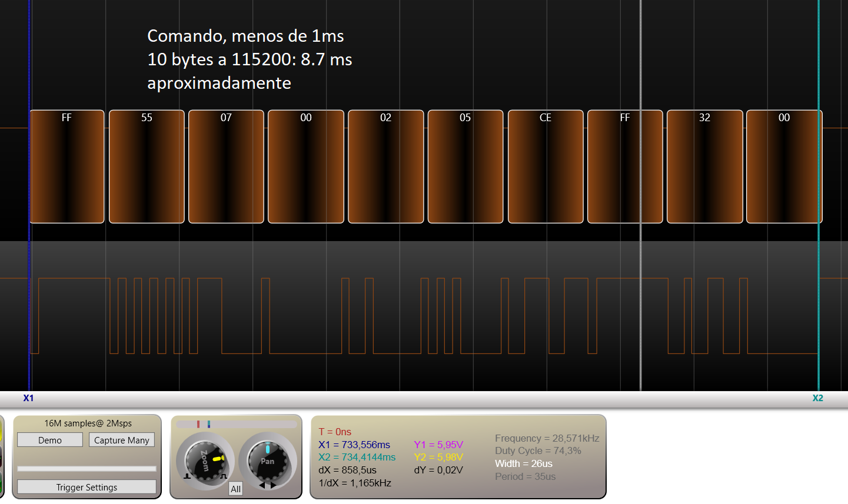Select the decoded FF byte preceding 55

pos(67,166)
